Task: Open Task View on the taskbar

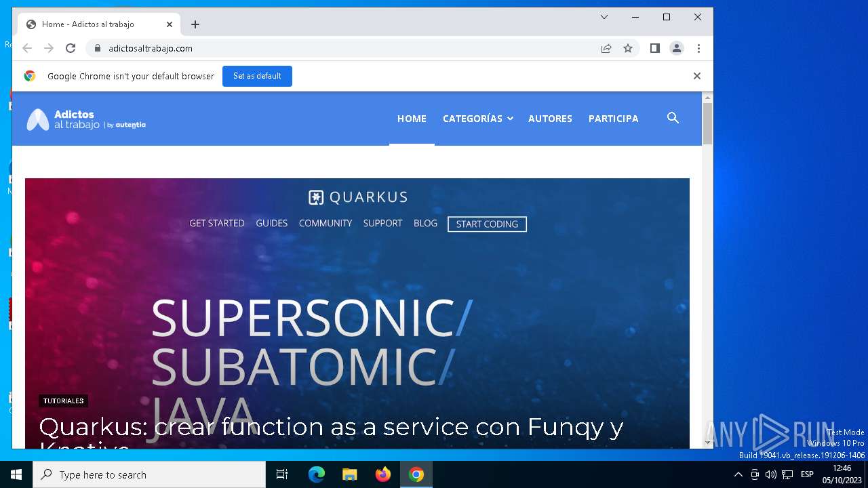Action: click(x=282, y=474)
